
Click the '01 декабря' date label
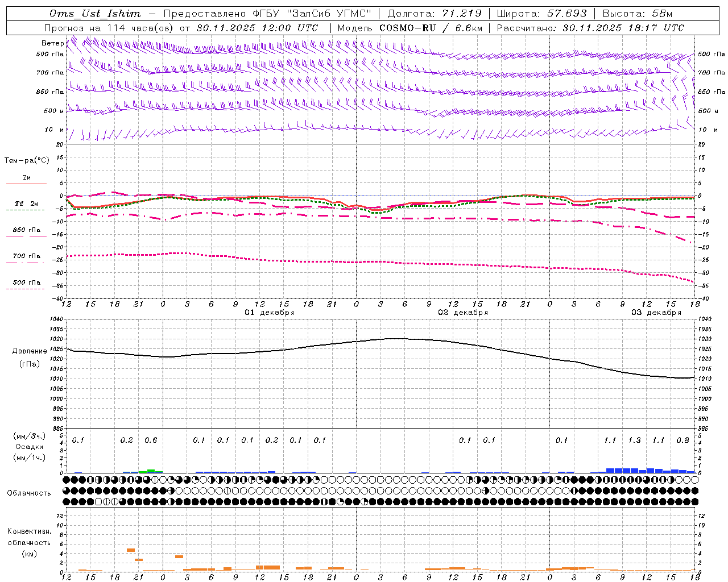tap(270, 313)
